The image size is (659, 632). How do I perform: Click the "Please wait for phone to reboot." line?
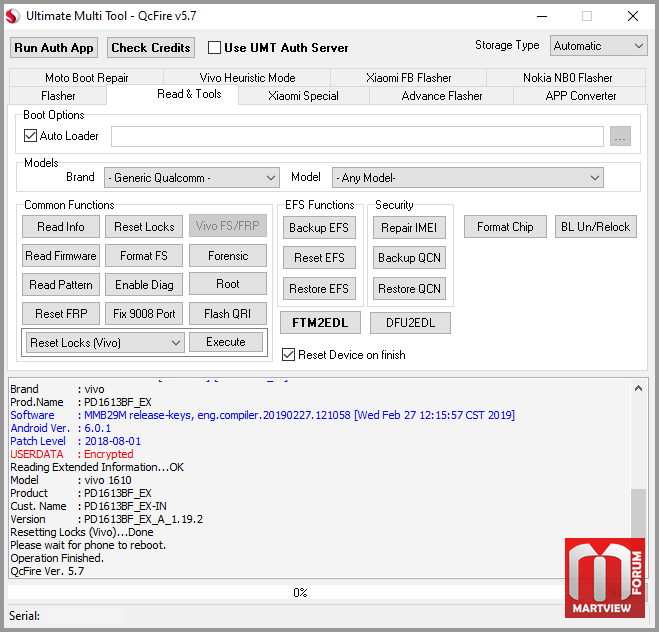[88, 545]
